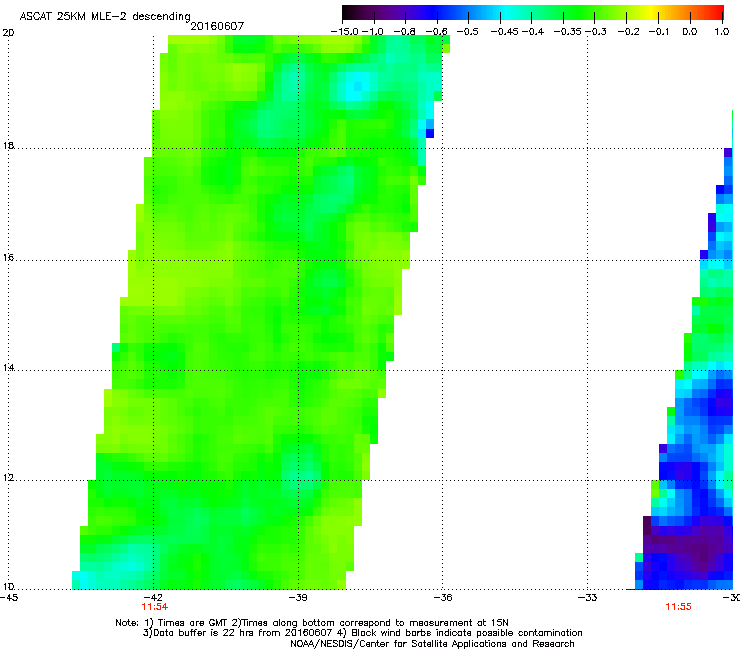
Task: Click the colorbar label -0.35
Action: tap(567, 32)
